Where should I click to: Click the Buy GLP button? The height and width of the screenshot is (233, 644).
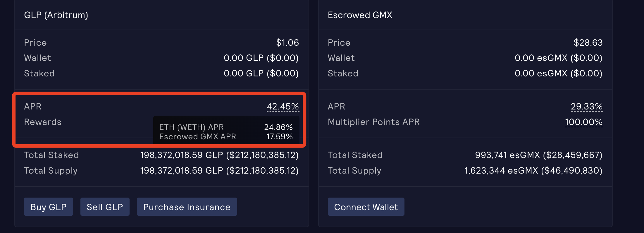49,207
